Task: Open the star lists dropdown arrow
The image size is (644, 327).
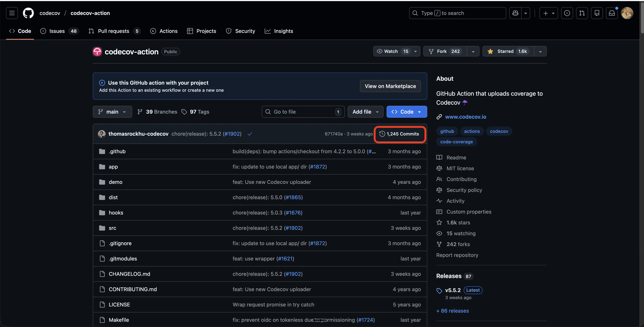Action: pos(540,52)
